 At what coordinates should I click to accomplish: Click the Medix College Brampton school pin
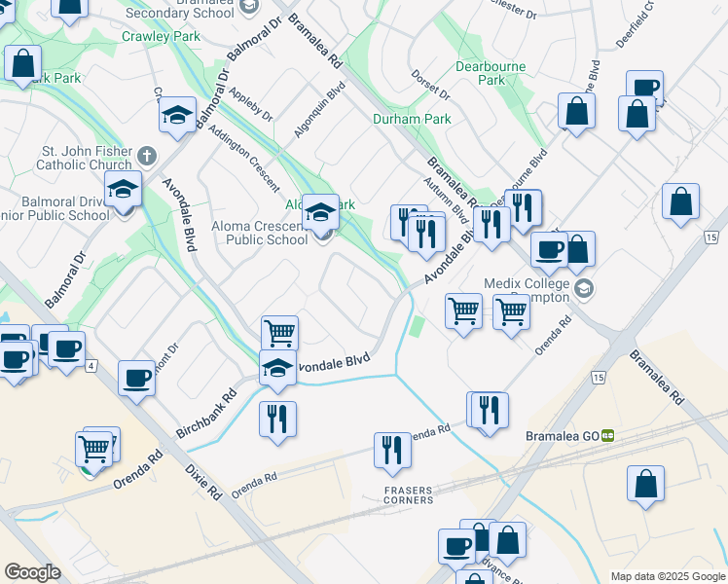click(x=584, y=289)
